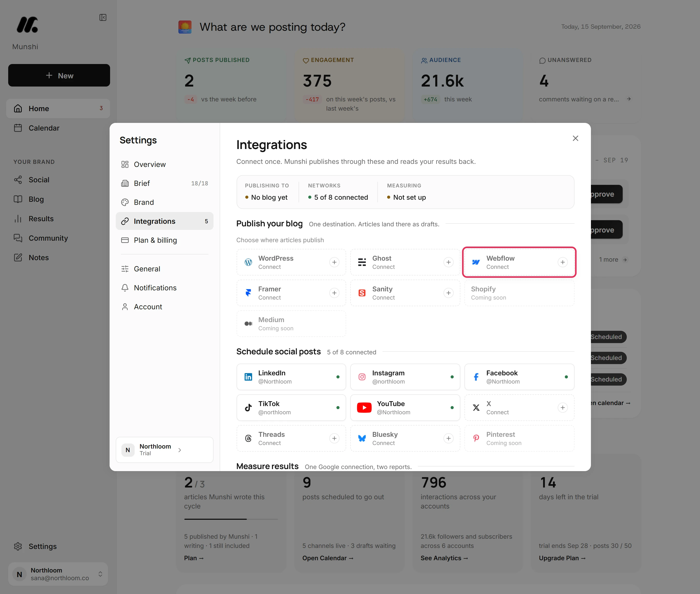Image resolution: width=700 pixels, height=594 pixels.
Task: Click the X network plus icon
Action: click(562, 408)
